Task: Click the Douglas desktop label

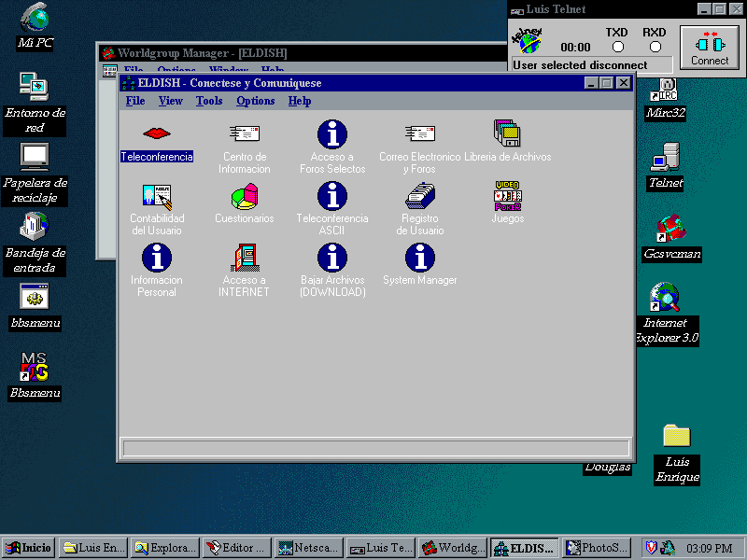Action: [608, 468]
